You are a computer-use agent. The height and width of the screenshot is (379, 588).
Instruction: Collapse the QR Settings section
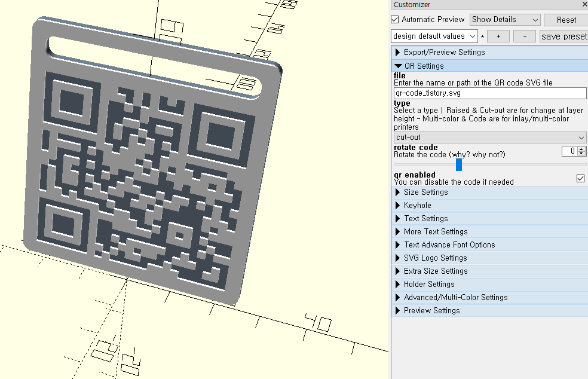pyautogui.click(x=490, y=66)
